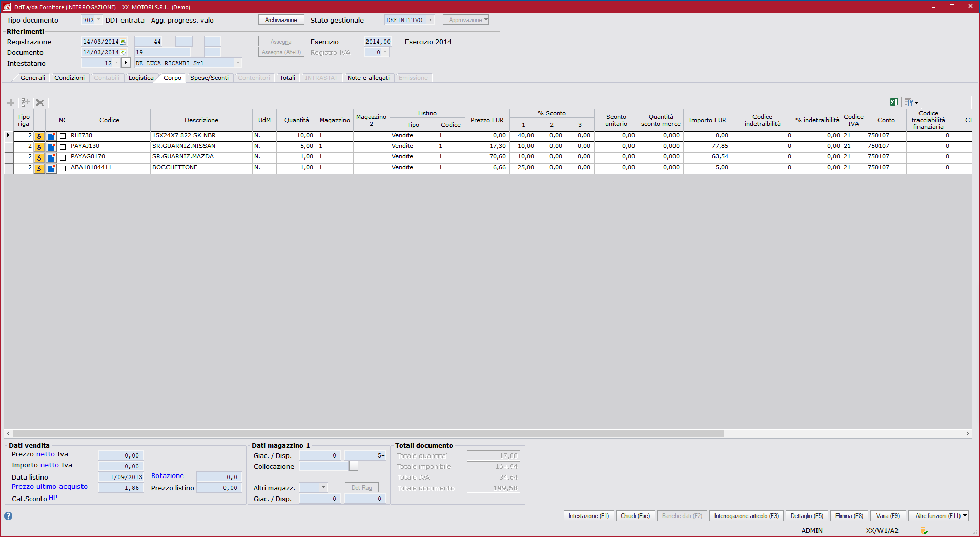This screenshot has width=980, height=537.
Task: Click blue detail icon on RHI738 row
Action: 51,136
